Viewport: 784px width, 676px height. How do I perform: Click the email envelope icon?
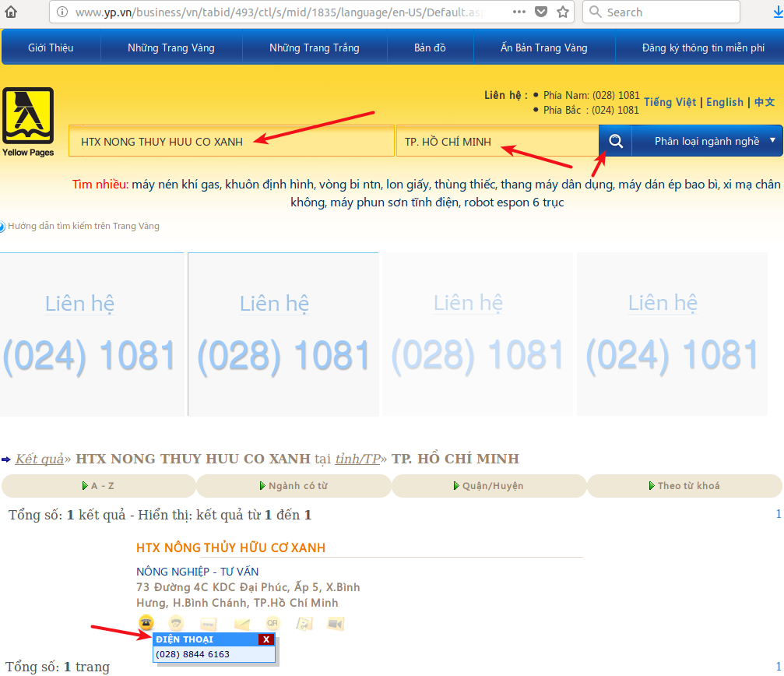(241, 624)
